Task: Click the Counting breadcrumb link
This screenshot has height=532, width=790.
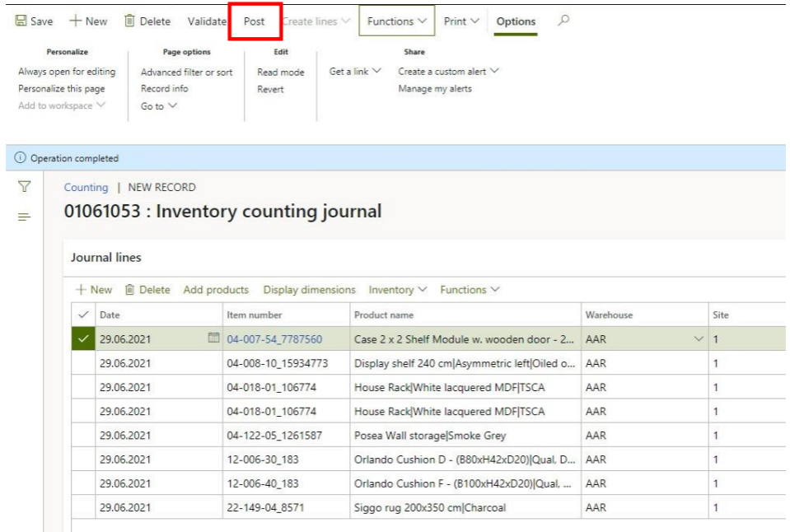Action: (86, 187)
